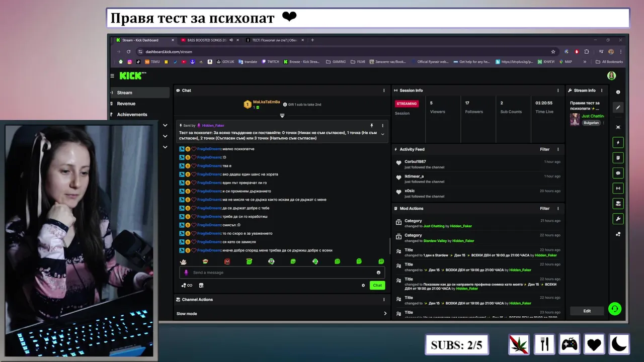
Task: Open the Mod Actions Filter
Action: click(x=544, y=208)
